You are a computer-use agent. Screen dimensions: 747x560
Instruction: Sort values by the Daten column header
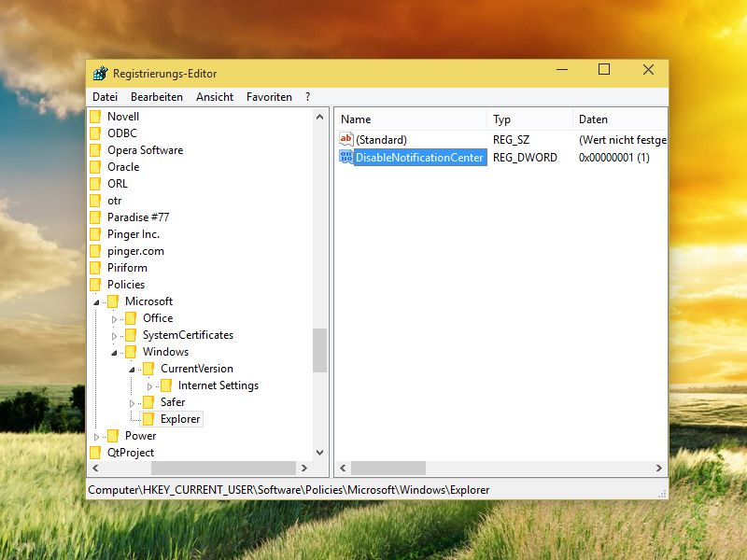pyautogui.click(x=620, y=119)
